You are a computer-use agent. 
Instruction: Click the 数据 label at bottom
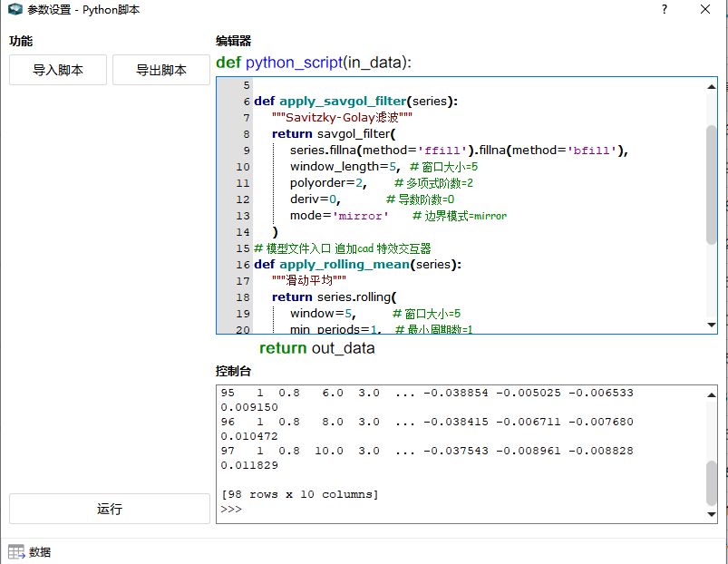[x=40, y=552]
